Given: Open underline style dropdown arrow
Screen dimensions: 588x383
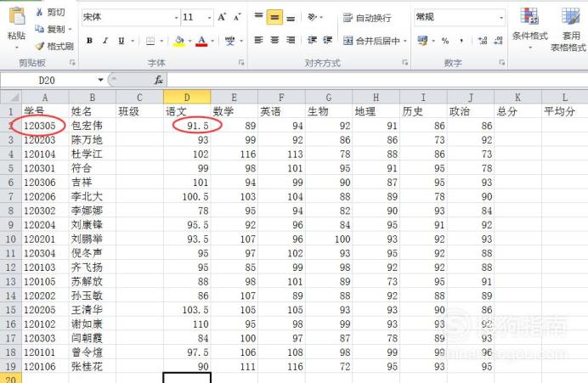Looking at the screenshot, I should click(x=133, y=41).
